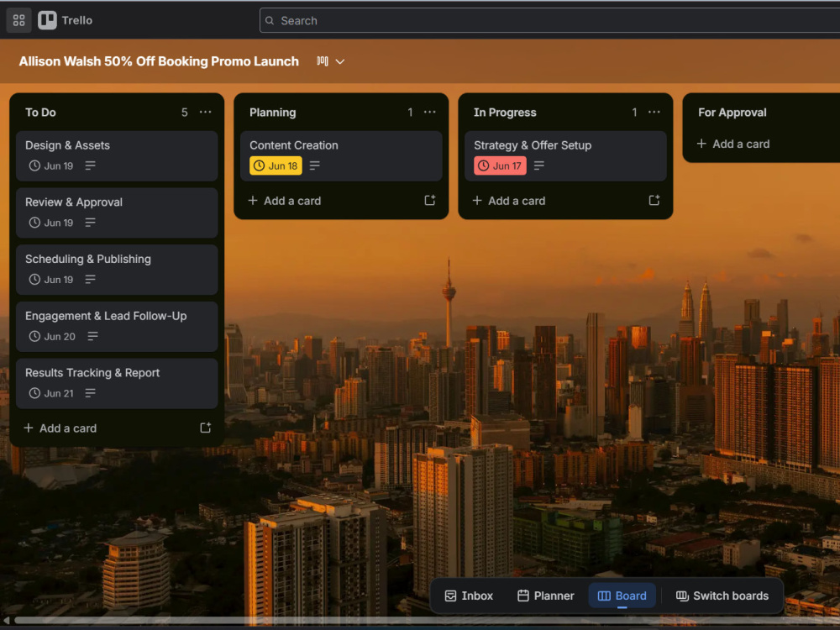This screenshot has width=840, height=630.
Task: Select the Board tab
Action: (622, 596)
